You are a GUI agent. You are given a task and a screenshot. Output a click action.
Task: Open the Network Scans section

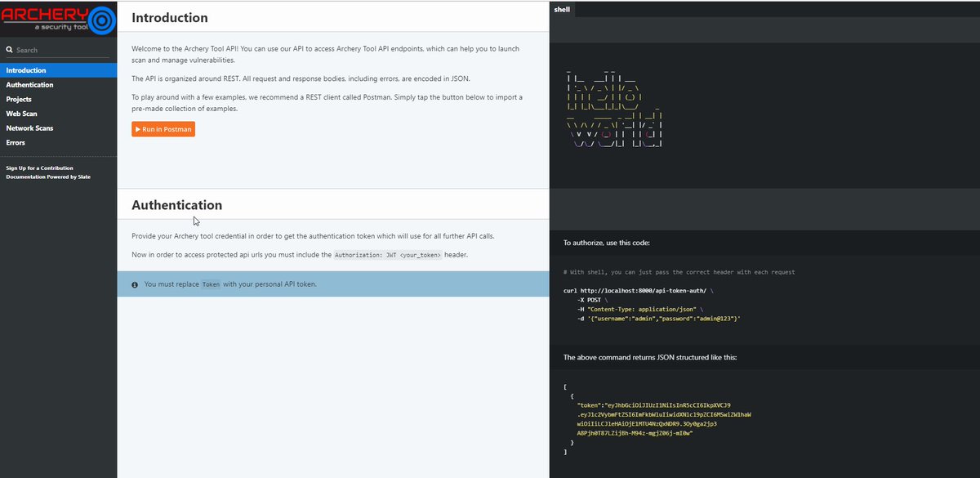[x=29, y=127]
